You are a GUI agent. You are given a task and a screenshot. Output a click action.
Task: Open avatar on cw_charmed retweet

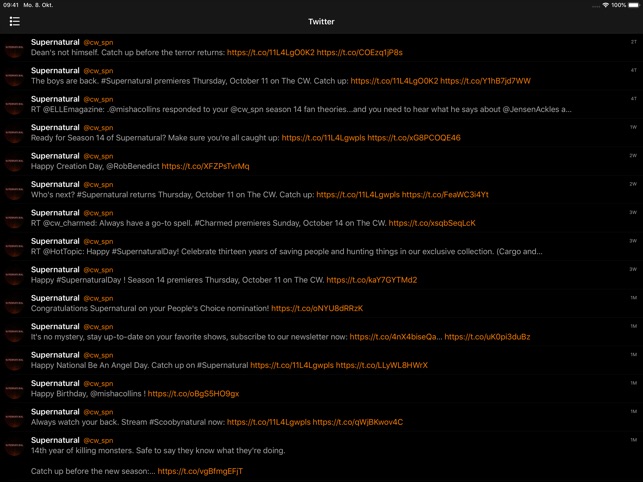14,218
